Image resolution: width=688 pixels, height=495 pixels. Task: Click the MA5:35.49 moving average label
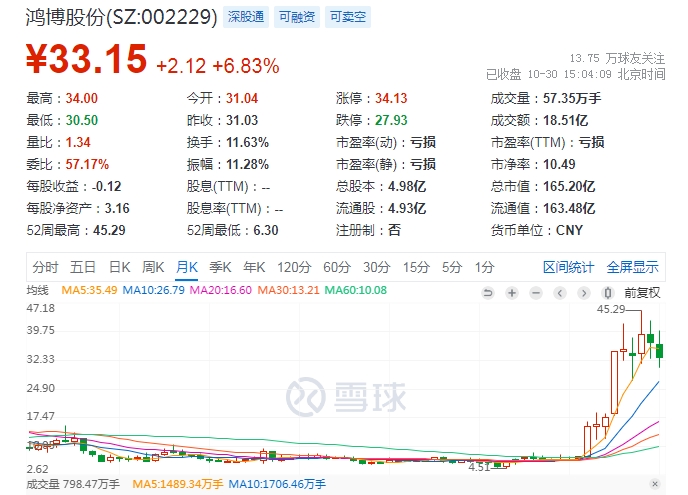tap(89, 290)
